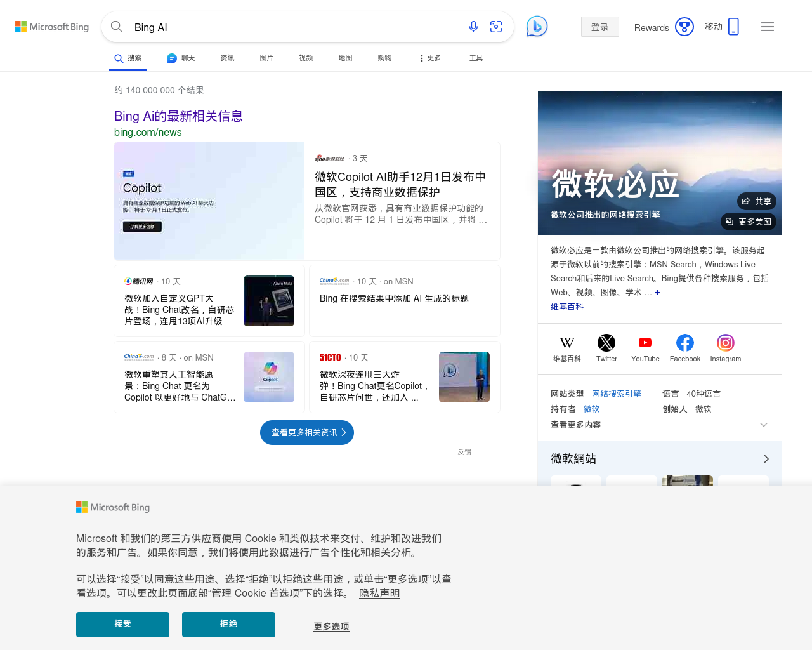This screenshot has width=812, height=650.
Task: Click 查看更多相关资讯 button
Action: point(307,432)
